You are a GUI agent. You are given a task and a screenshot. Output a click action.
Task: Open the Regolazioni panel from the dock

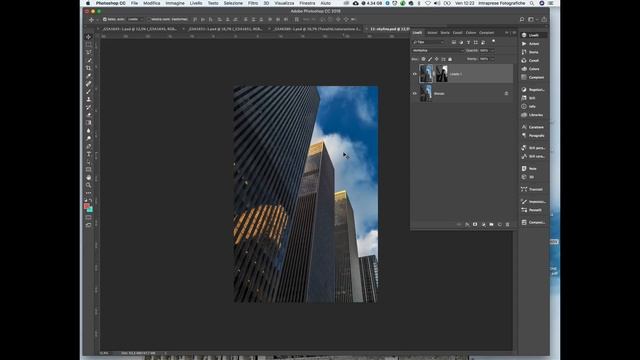click(533, 90)
